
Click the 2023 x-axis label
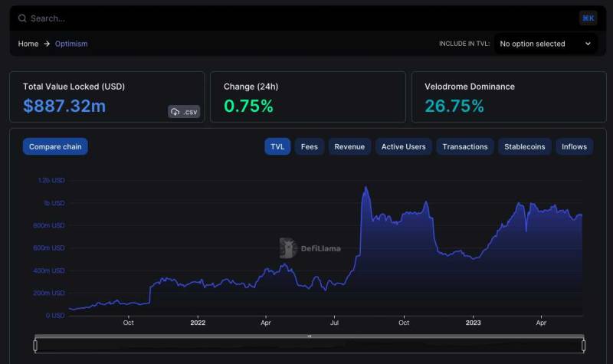click(x=473, y=323)
